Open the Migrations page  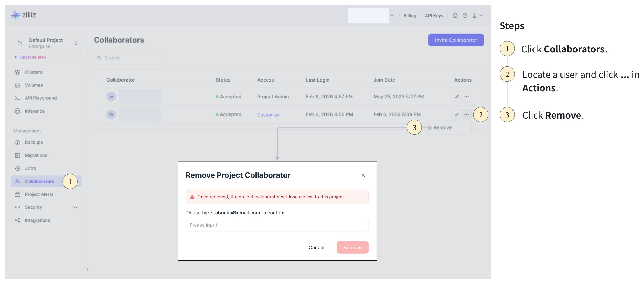coord(36,155)
